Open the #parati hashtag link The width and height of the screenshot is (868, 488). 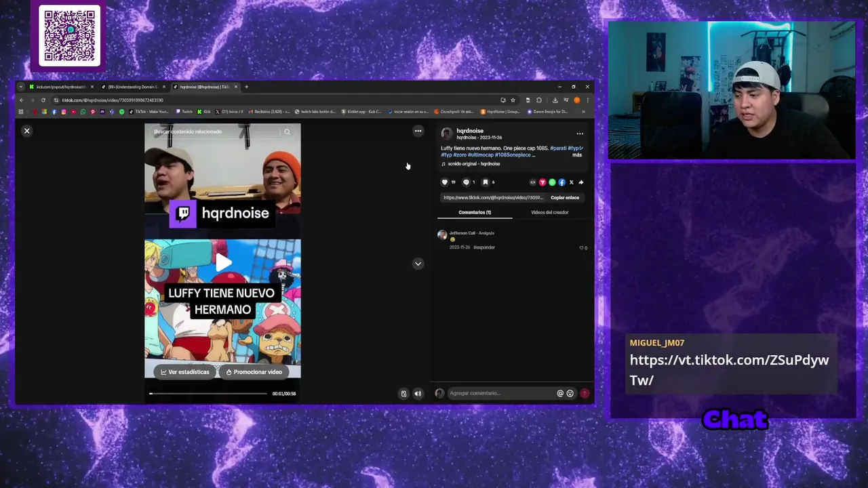pyautogui.click(x=558, y=148)
